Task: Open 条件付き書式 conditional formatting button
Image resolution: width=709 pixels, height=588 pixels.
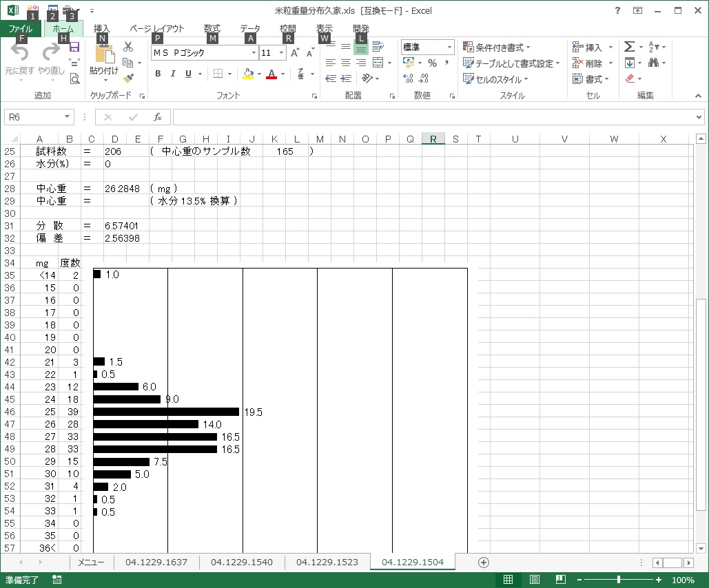Action: tap(497, 48)
